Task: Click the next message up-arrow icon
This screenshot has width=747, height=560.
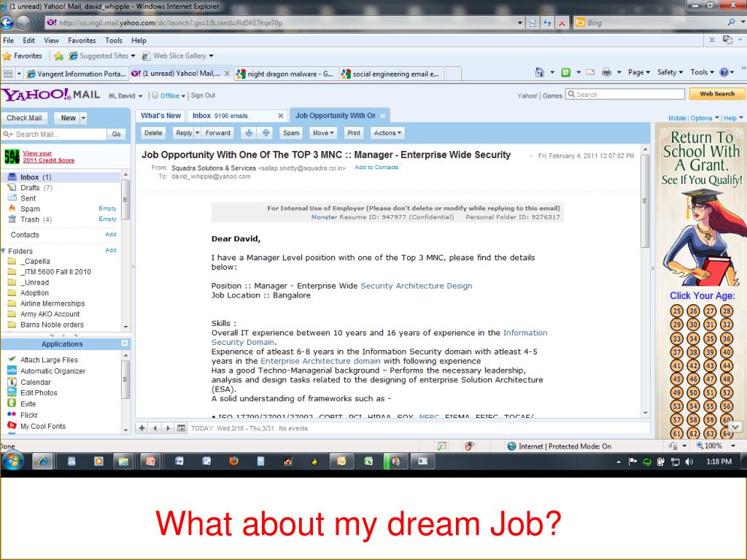Action: pos(266,133)
